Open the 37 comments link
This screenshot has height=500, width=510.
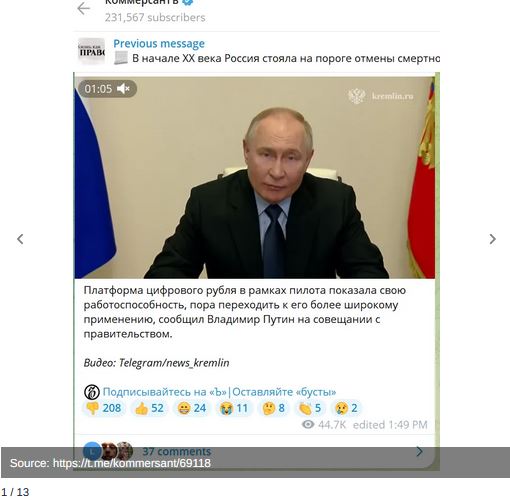click(x=177, y=451)
